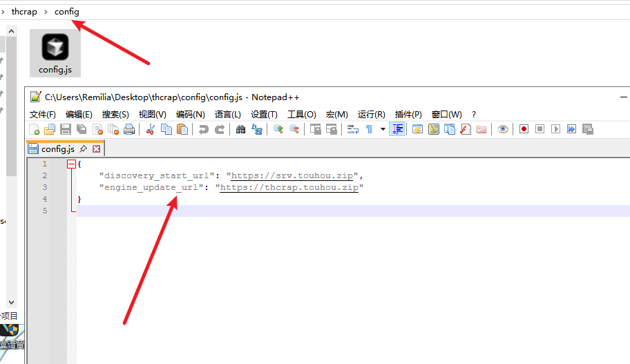Open the 设置(T) menu

click(264, 115)
